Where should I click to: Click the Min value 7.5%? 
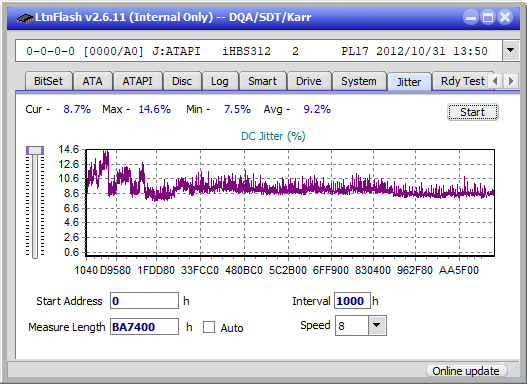(x=237, y=109)
